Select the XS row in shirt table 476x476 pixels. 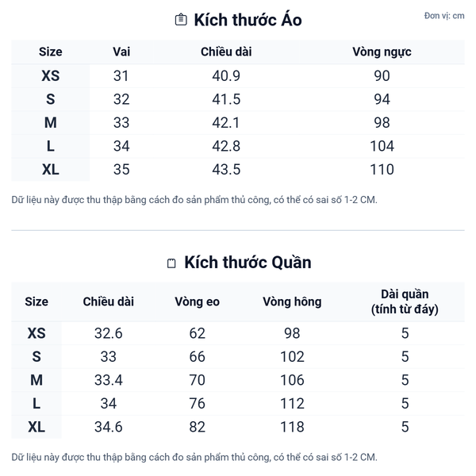pos(50,76)
